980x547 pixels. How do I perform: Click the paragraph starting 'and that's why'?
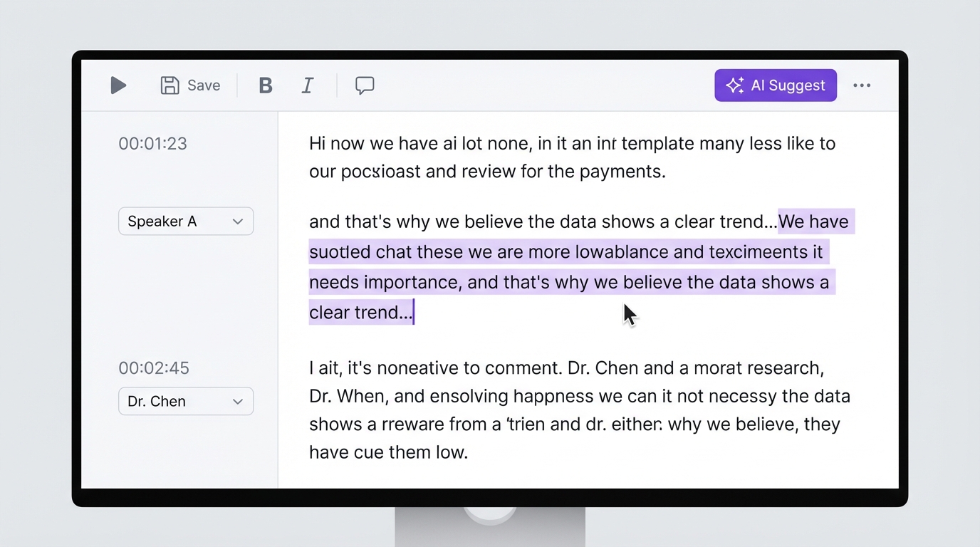tap(499, 222)
